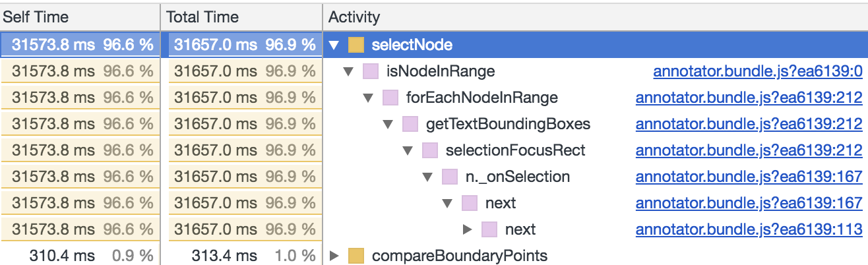This screenshot has width=868, height=265.
Task: Open the annotator.bundle.js?ea6139:113 source link
Action: [x=749, y=229]
